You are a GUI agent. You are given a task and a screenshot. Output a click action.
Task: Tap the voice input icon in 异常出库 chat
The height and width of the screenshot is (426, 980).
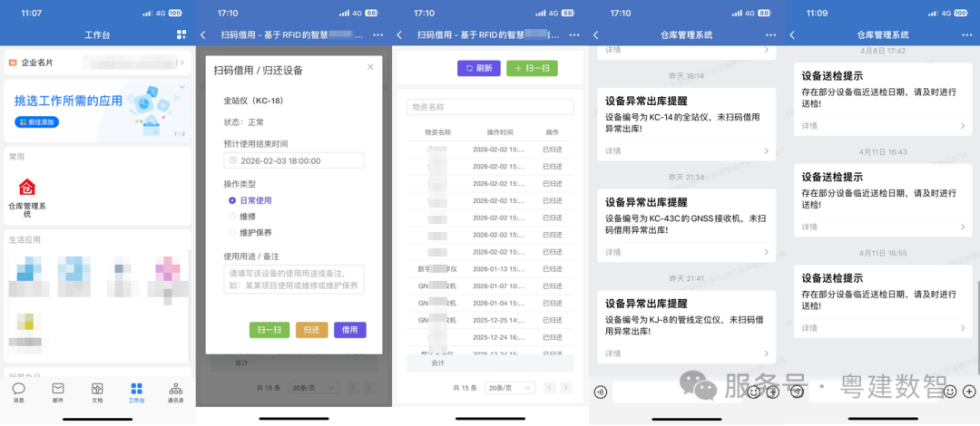click(x=600, y=392)
